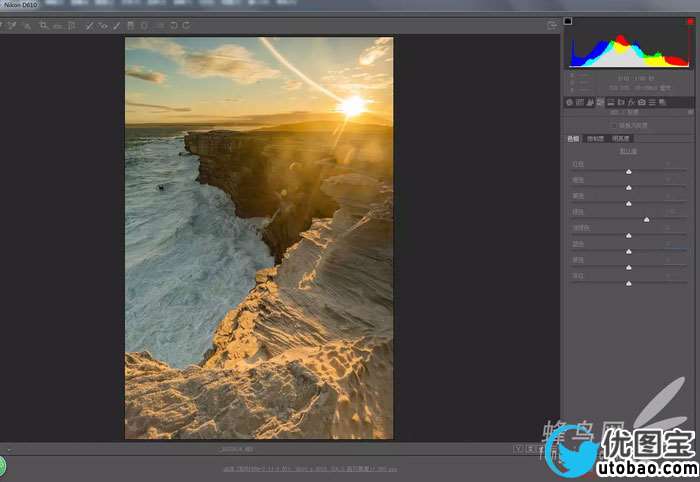Toggle the shadow clipping warning on histogram
This screenshot has width=700, height=482.
pyautogui.click(x=568, y=21)
